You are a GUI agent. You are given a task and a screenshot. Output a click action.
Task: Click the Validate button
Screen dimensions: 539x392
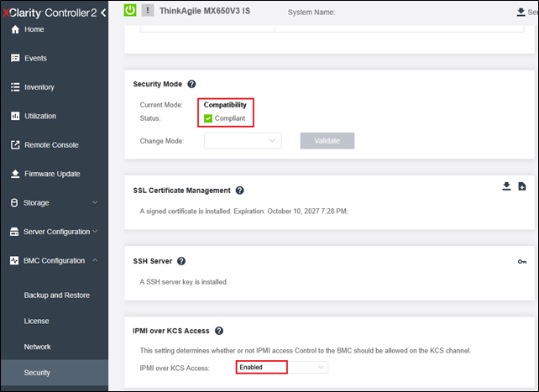(x=327, y=141)
